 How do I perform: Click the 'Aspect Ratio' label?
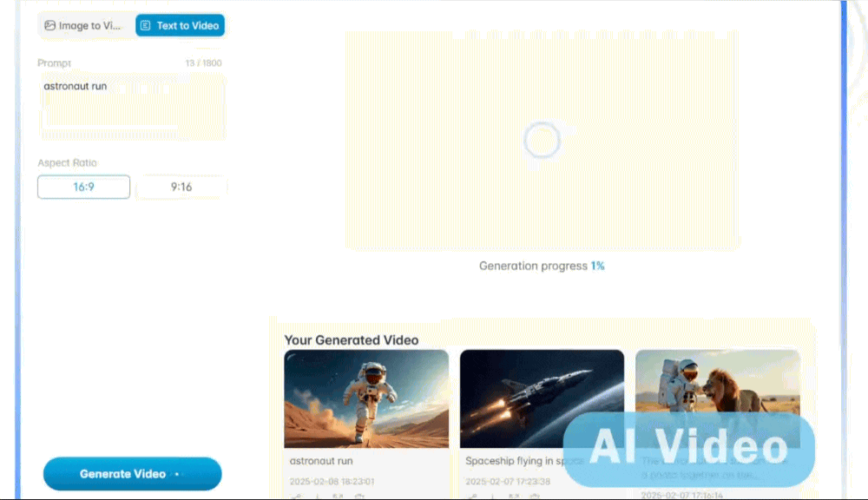click(x=67, y=163)
